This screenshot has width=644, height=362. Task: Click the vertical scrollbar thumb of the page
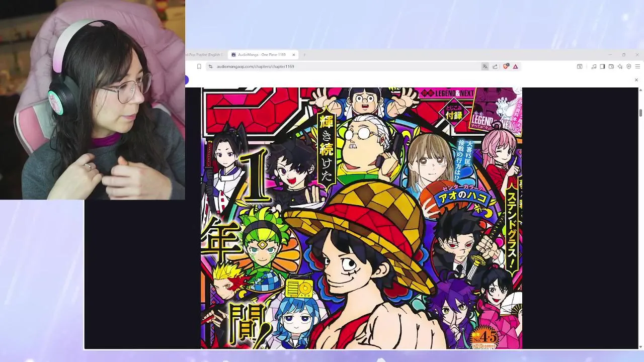click(640, 113)
